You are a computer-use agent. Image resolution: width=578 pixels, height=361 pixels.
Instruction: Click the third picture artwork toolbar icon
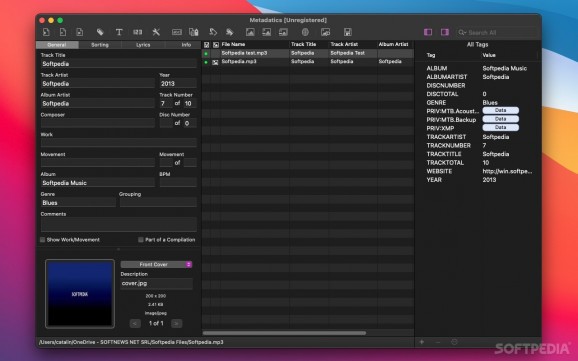pyautogui.click(x=283, y=32)
